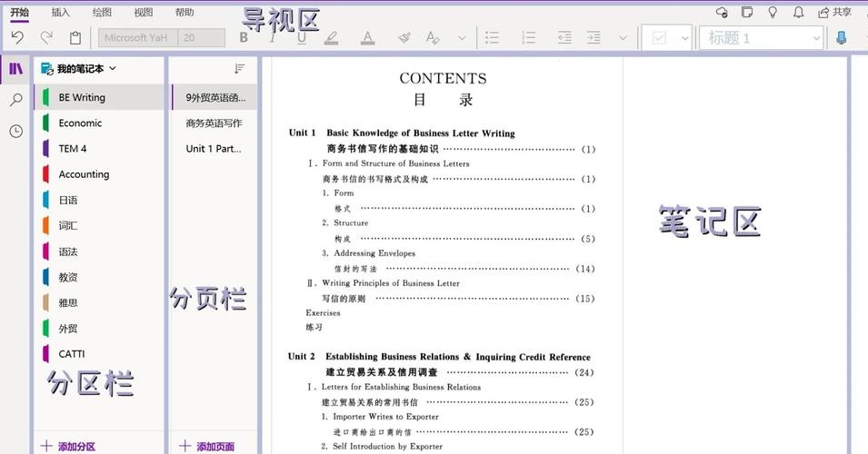Expand more font formatting options chevron

tap(462, 38)
